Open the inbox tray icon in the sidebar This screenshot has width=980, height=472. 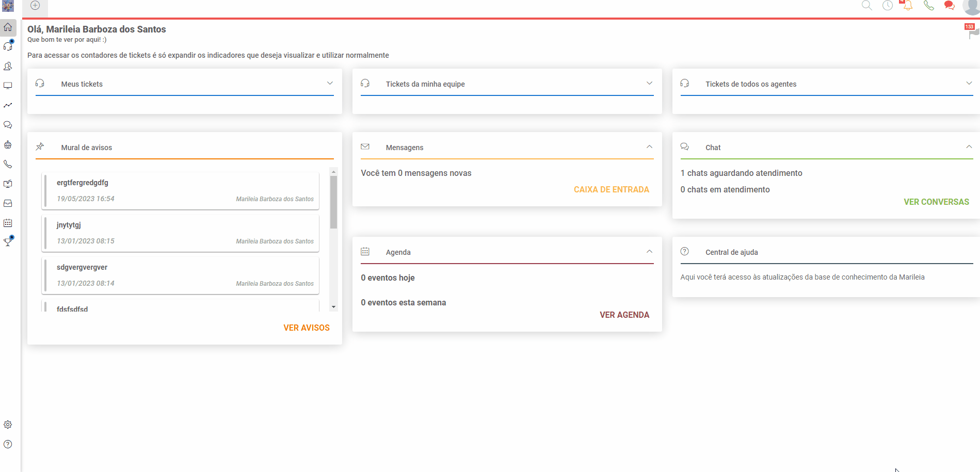pos(8,203)
